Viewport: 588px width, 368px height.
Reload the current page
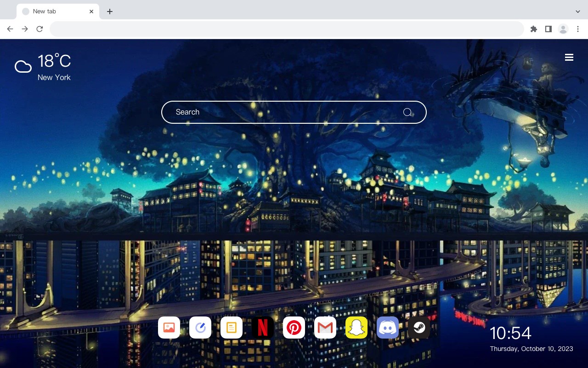click(x=40, y=29)
